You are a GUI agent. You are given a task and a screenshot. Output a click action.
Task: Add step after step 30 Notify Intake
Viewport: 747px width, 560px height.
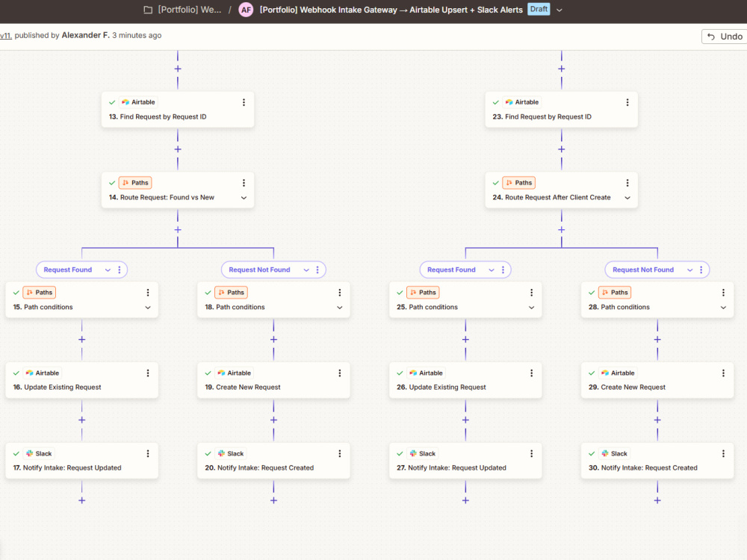click(657, 500)
